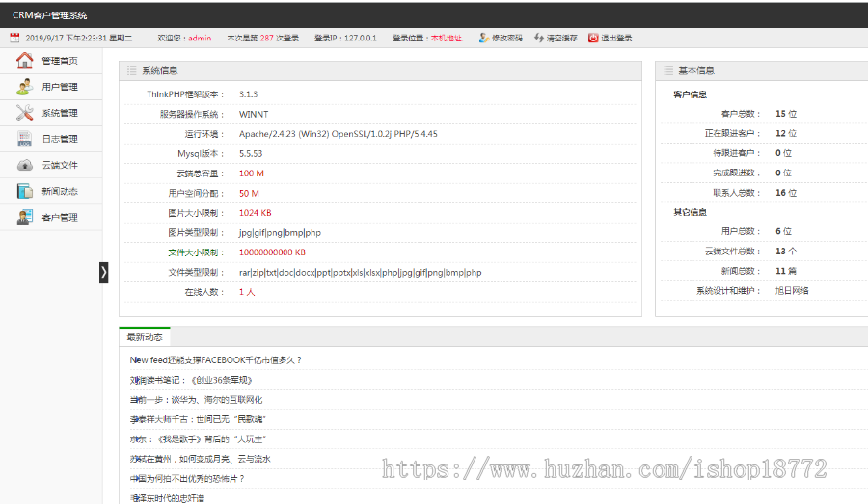The height and width of the screenshot is (504, 868).
Task: Select the 清空缓存 text link
Action: point(561,39)
